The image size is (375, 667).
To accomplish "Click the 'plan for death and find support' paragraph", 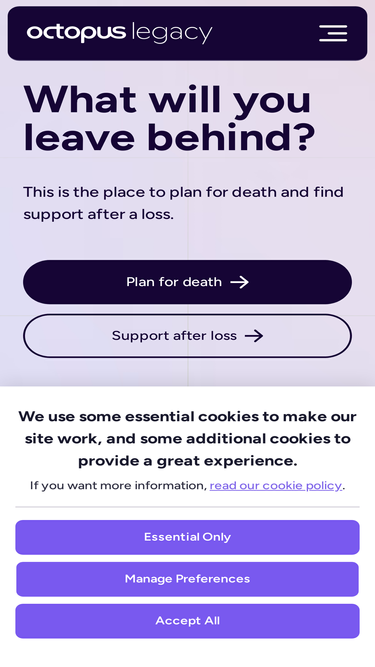I will [x=183, y=203].
